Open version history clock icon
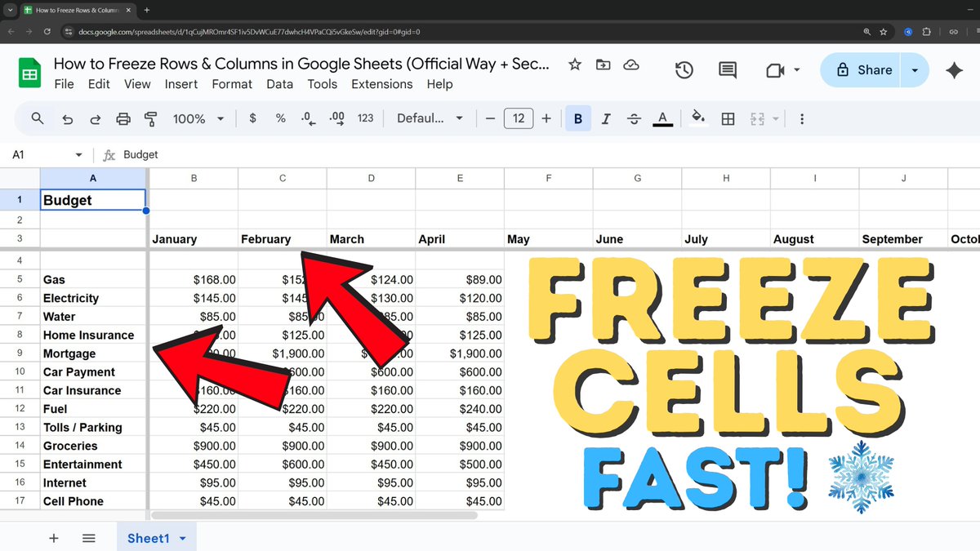980x551 pixels. (684, 70)
